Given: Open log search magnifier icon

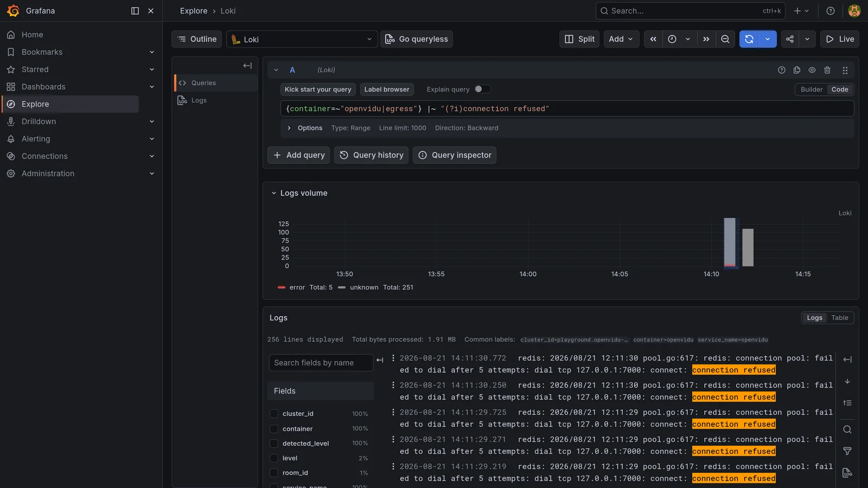Looking at the screenshot, I should pyautogui.click(x=847, y=429).
